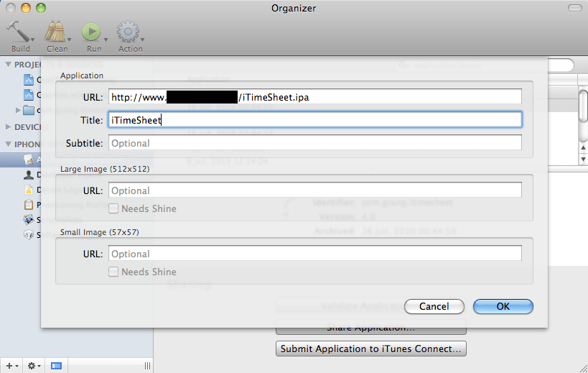Image resolution: width=588 pixels, height=373 pixels.
Task: Click the Action gear icon
Action: [x=128, y=31]
